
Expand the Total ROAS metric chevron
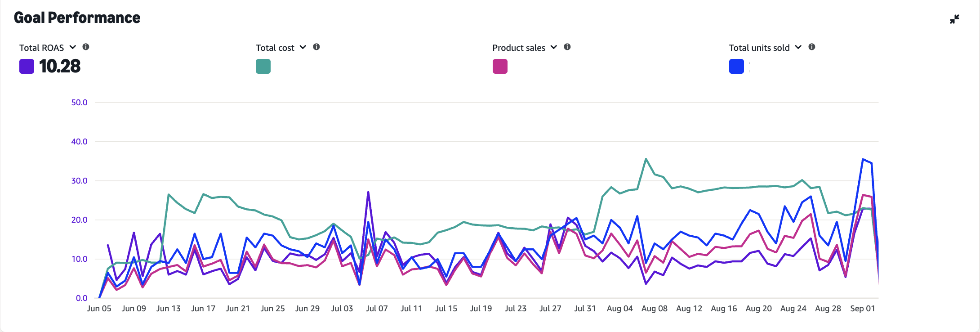pos(73,47)
